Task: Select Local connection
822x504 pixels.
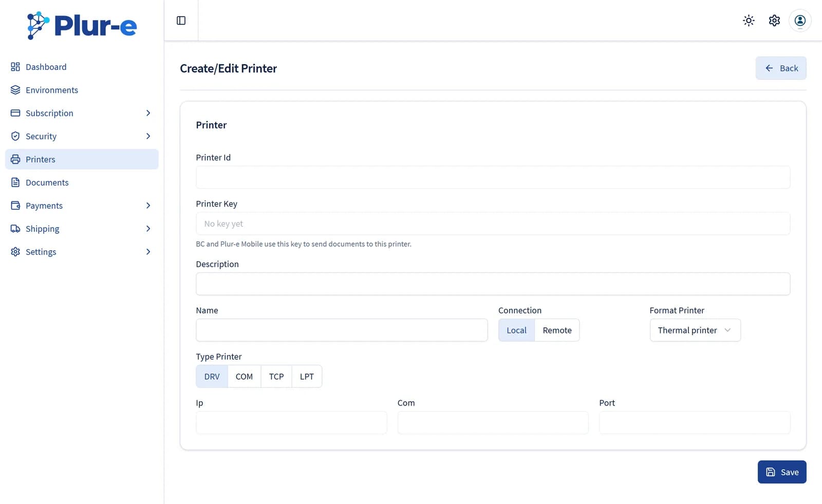Action: (x=516, y=330)
